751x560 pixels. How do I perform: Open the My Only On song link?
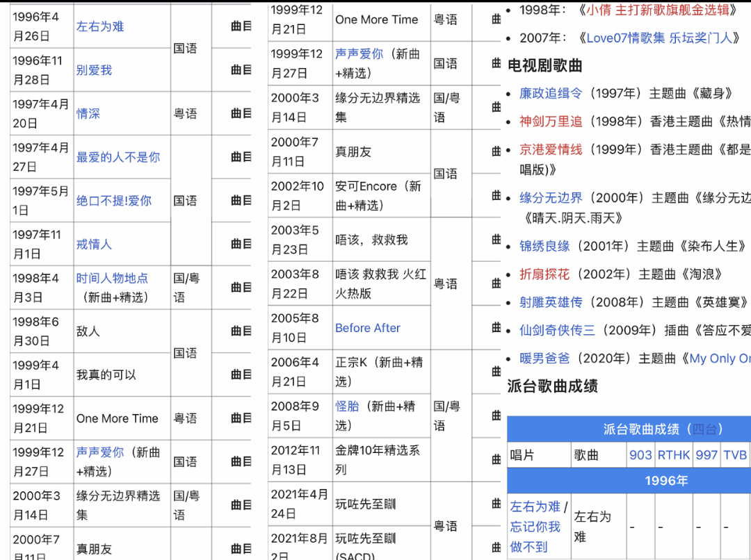click(x=720, y=358)
